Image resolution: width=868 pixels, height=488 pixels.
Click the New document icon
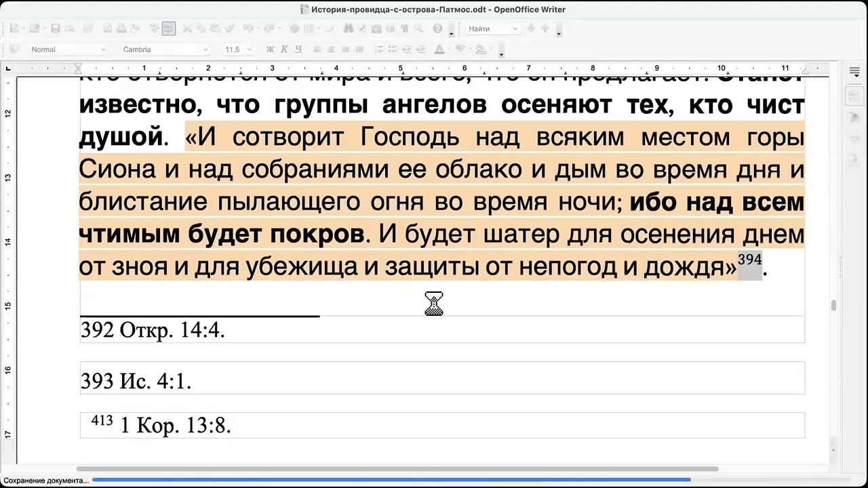(14, 28)
